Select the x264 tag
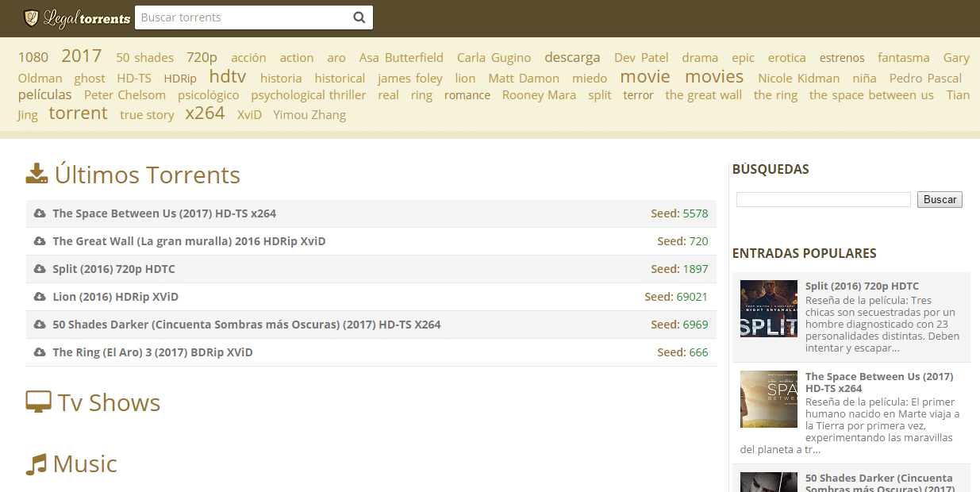Viewport: 980px width, 492px height. [x=205, y=113]
